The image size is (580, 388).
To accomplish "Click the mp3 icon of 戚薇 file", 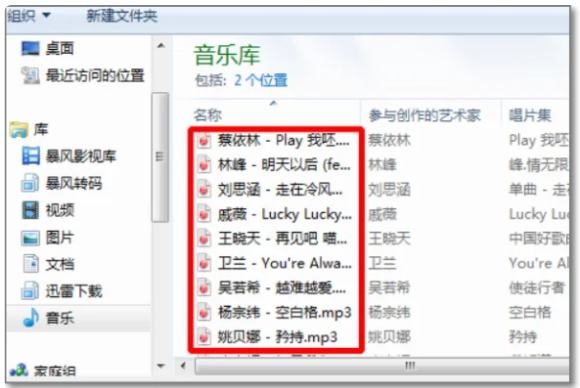I will (x=204, y=214).
